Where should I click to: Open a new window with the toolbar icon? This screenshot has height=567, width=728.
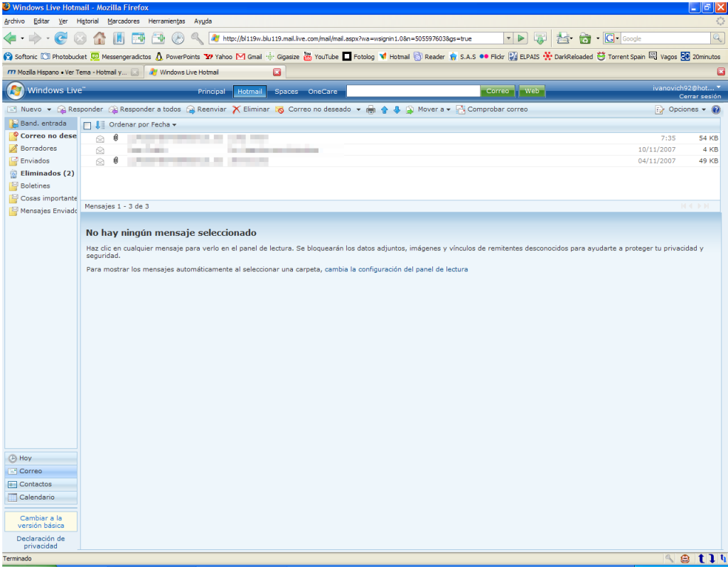click(159, 38)
